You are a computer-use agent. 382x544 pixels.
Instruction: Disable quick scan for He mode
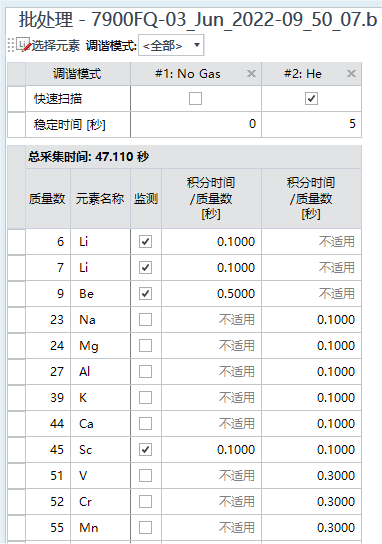(311, 99)
